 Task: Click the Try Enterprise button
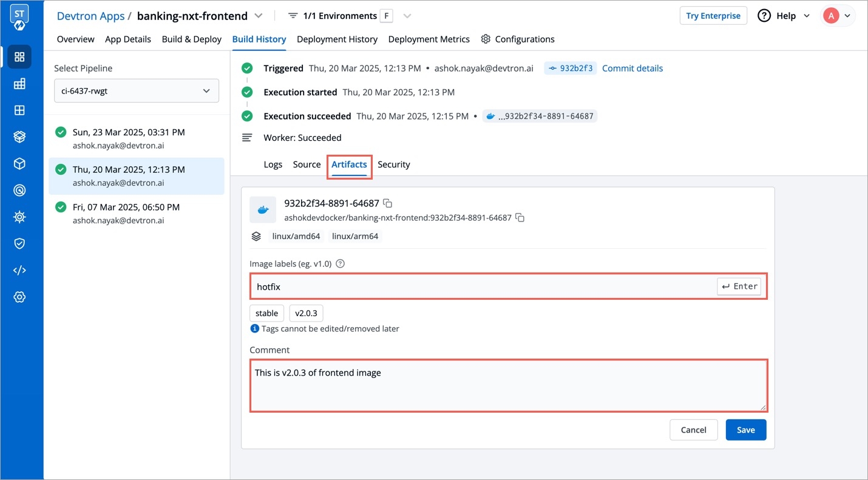pyautogui.click(x=713, y=16)
